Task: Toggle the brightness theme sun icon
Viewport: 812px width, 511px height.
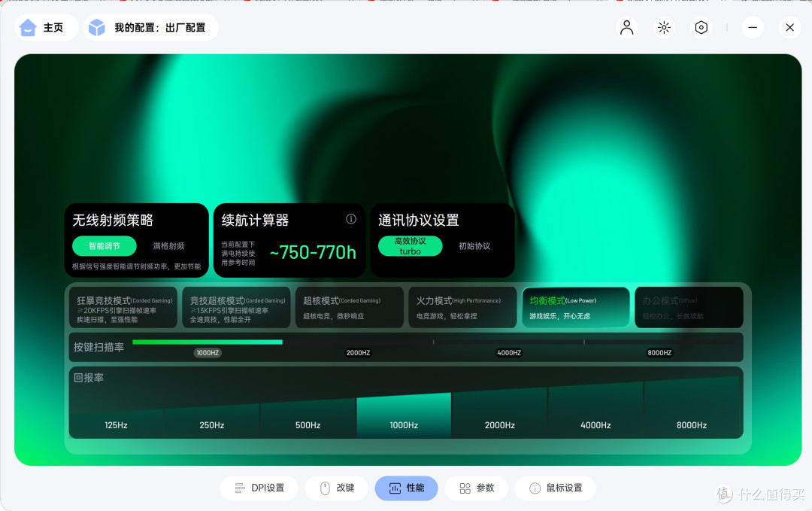Action: pos(664,27)
